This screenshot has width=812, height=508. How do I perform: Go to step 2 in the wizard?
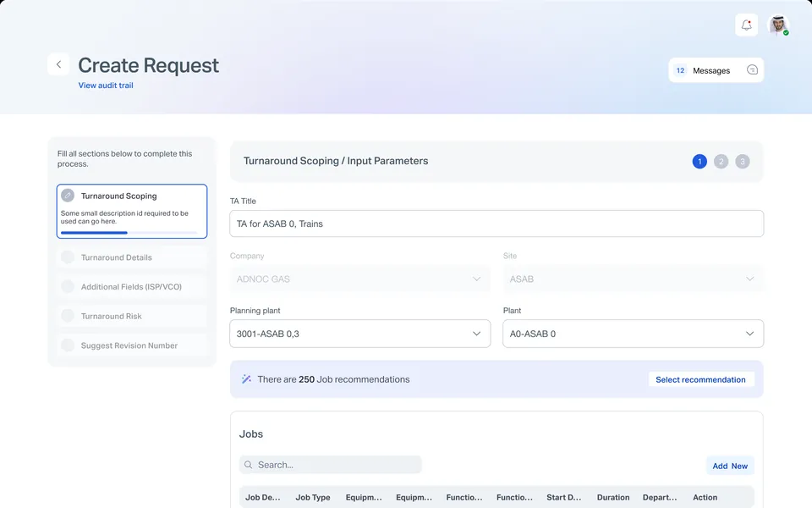(x=721, y=161)
